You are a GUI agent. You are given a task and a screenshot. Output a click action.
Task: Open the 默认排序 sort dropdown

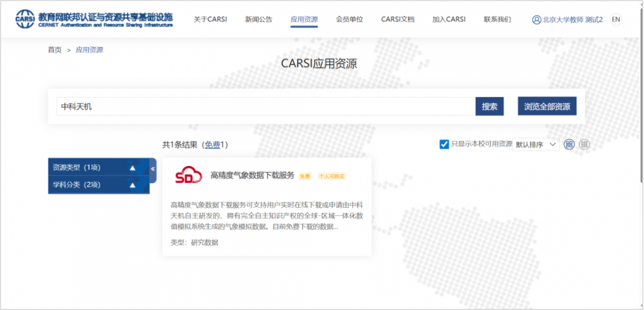[536, 144]
